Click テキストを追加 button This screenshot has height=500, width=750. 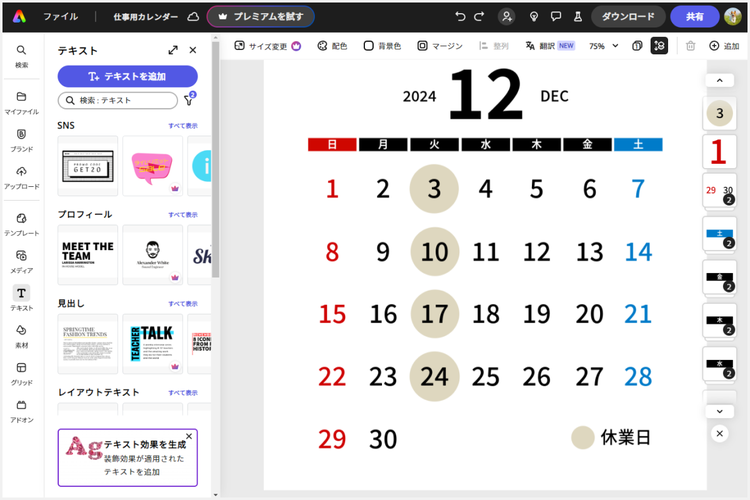[128, 77]
